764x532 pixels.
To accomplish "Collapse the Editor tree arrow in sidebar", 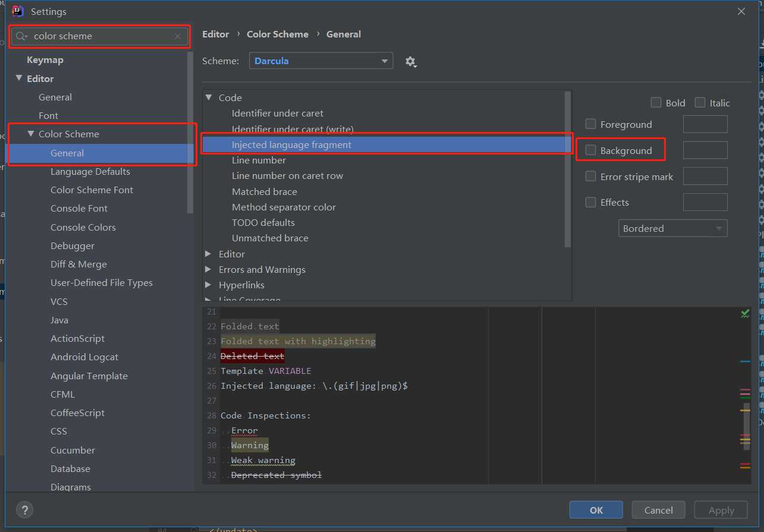I will (x=19, y=78).
